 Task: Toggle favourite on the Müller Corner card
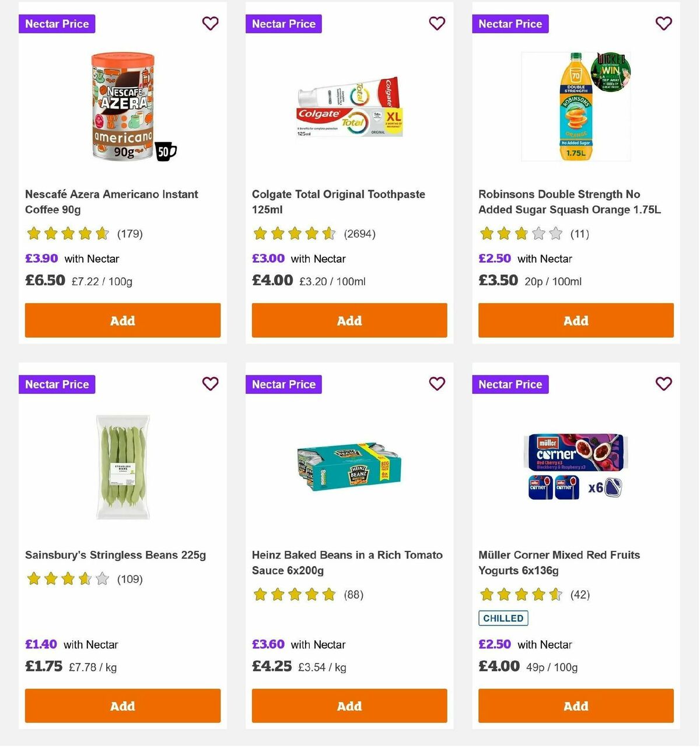[663, 383]
